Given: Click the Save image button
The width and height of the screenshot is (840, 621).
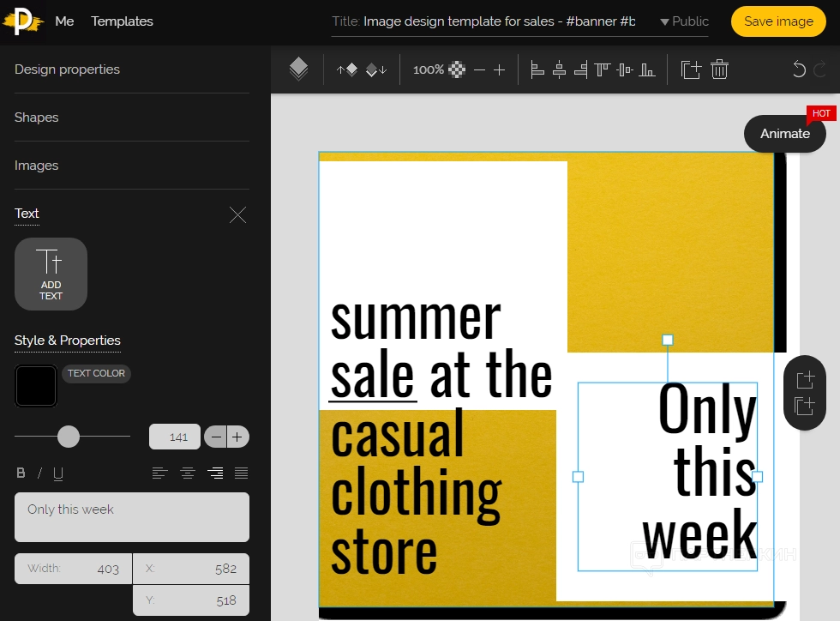Looking at the screenshot, I should click(x=778, y=21).
